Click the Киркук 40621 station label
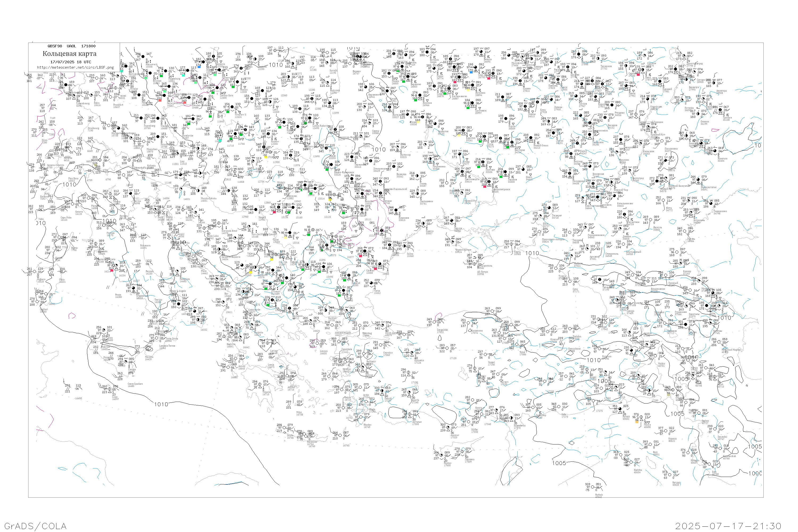Image resolution: width=798 pixels, height=532 pixels. [x=672, y=439]
